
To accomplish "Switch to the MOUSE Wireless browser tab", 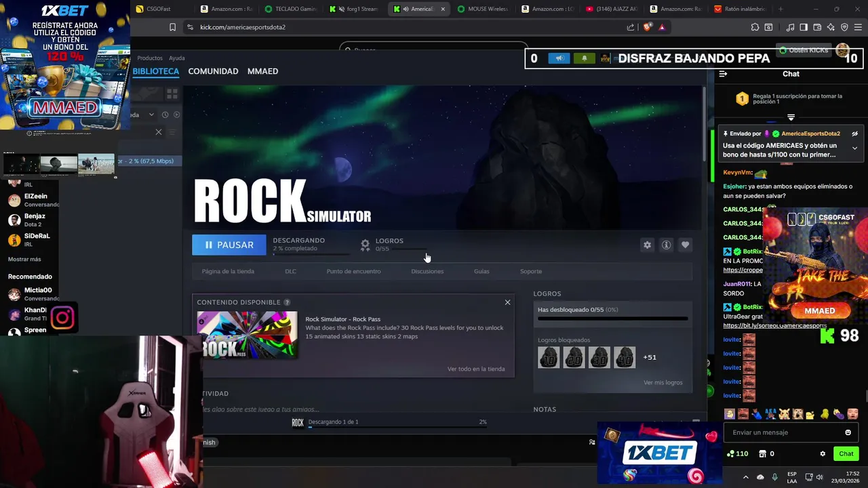I will pos(483,9).
